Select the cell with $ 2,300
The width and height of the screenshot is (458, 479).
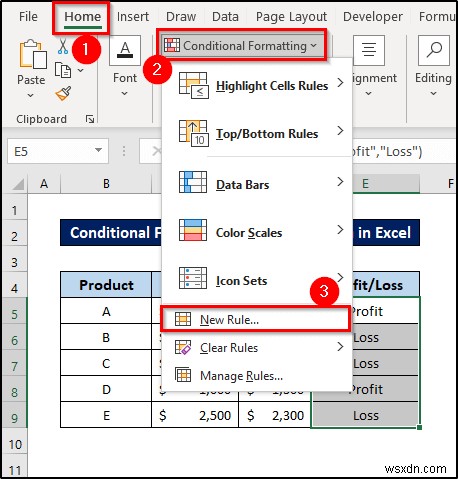tap(275, 415)
